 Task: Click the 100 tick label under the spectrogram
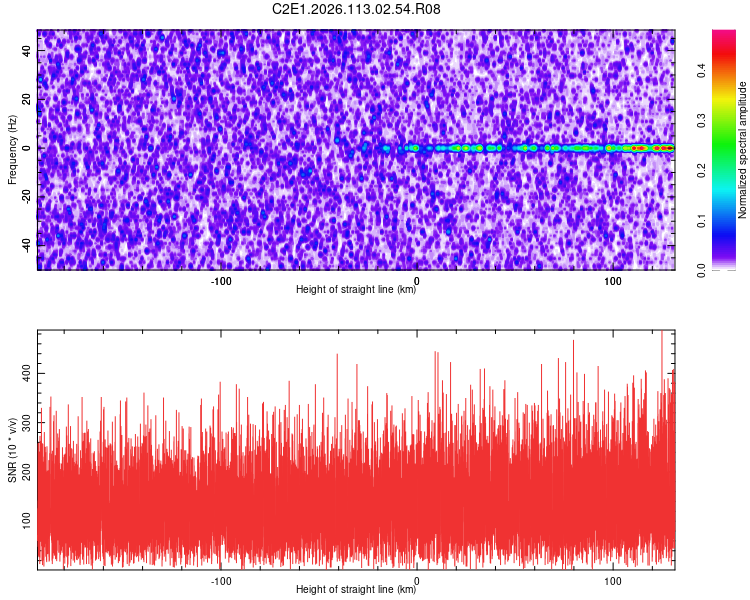613,280
